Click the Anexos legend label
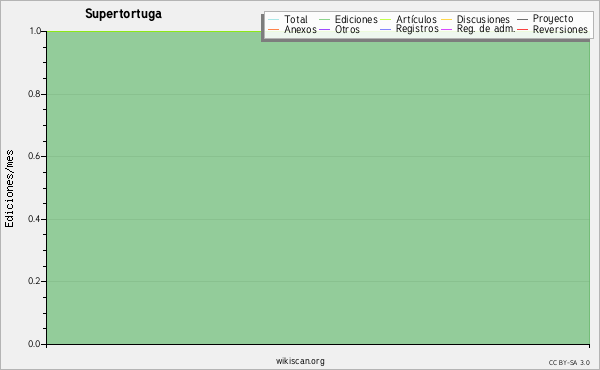 point(300,29)
